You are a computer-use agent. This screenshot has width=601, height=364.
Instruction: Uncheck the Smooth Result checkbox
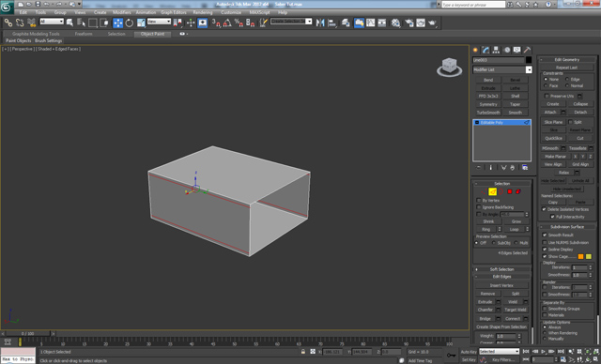tap(545, 235)
